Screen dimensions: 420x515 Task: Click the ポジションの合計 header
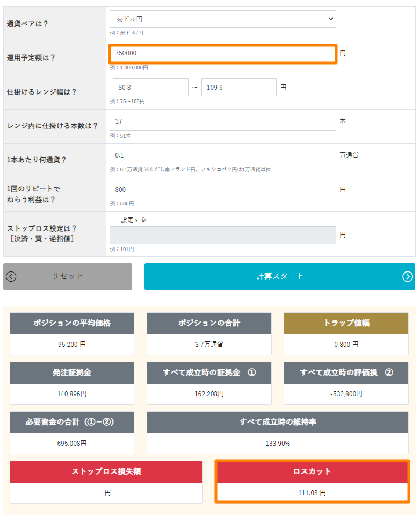click(x=209, y=323)
